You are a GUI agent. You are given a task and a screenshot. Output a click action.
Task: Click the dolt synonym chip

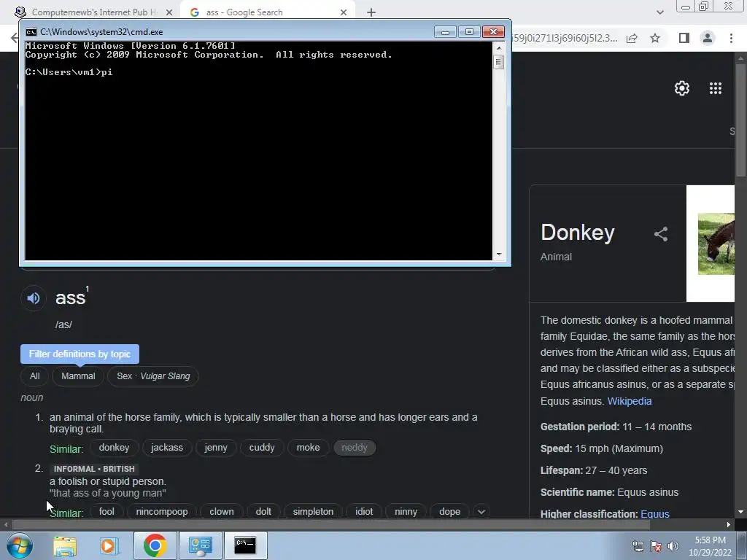(263, 511)
